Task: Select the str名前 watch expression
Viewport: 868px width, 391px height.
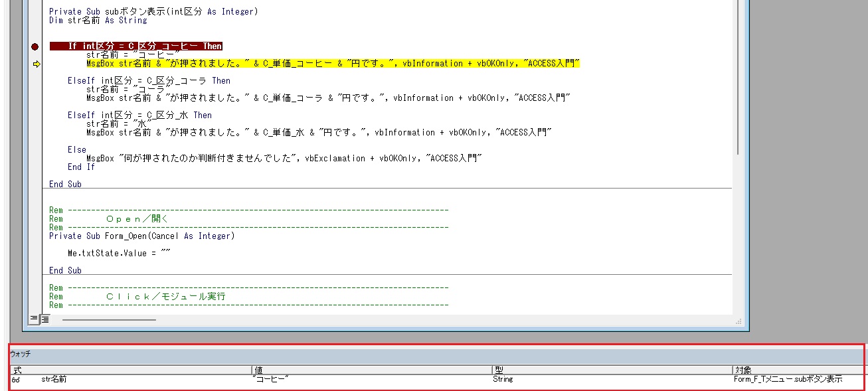Action: point(54,380)
